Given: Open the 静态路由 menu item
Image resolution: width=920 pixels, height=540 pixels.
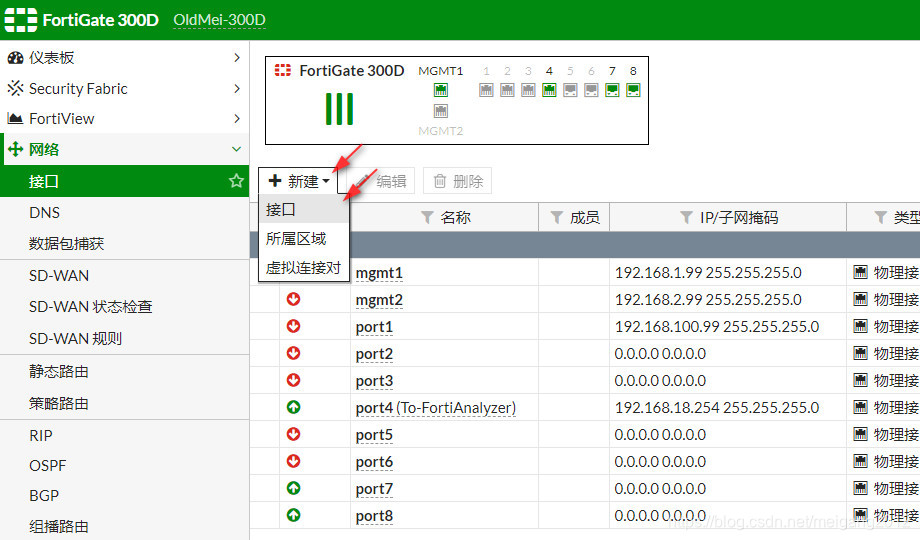Looking at the screenshot, I should point(124,371).
